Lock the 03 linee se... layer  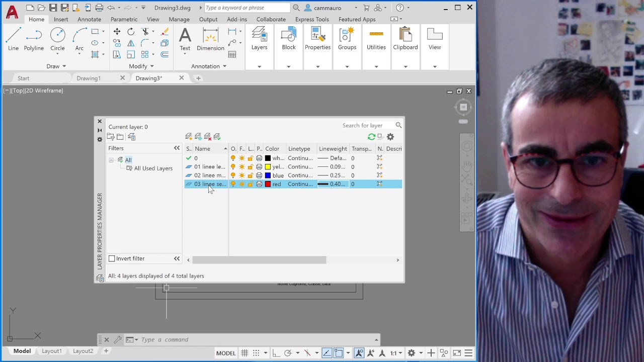[x=250, y=184]
